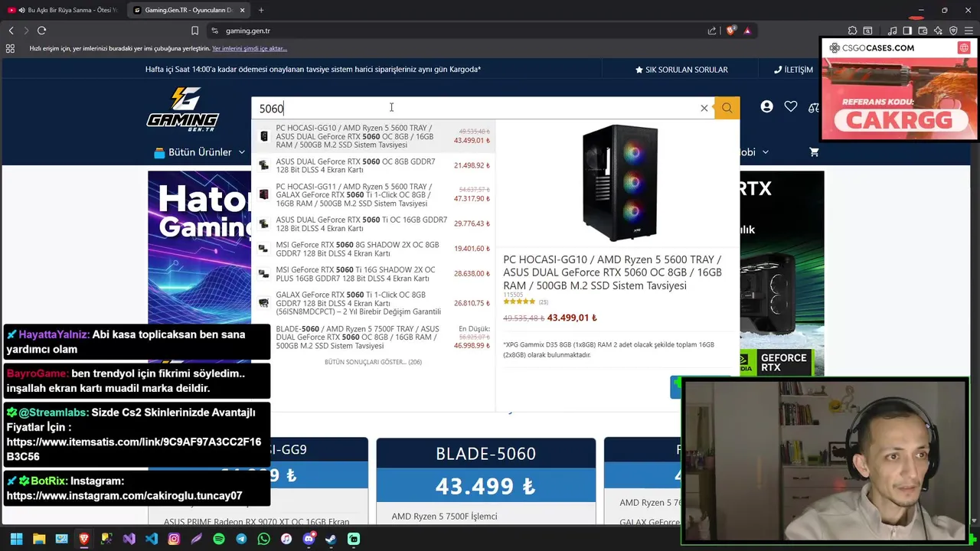Open the browser hamburger menu
Image resolution: width=980 pixels, height=551 pixels.
coord(969,31)
